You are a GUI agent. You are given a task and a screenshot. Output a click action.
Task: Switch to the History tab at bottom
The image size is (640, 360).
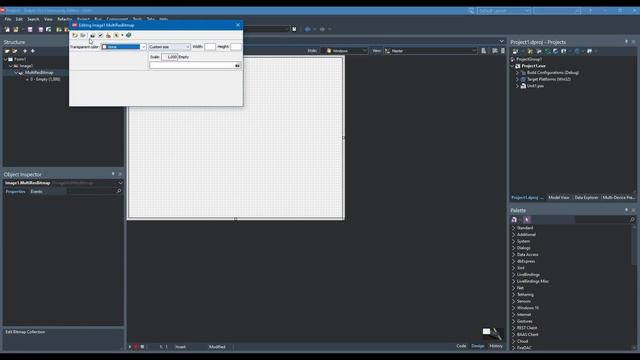496,346
